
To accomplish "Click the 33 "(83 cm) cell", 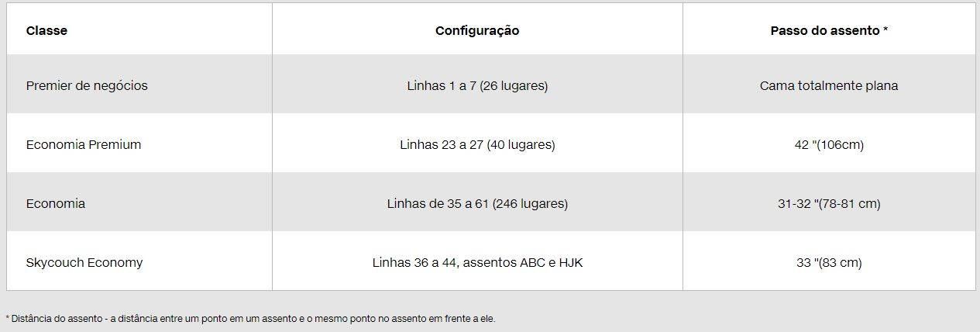I will (x=829, y=262).
